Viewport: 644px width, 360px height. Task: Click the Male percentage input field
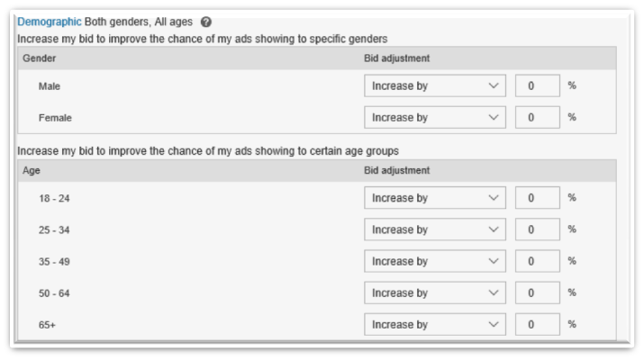click(537, 86)
